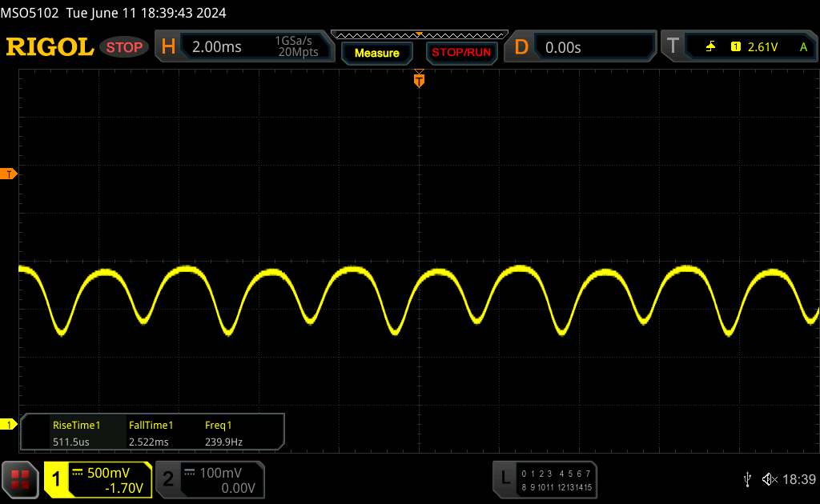Select the rising edge trigger slope icon

(710, 47)
